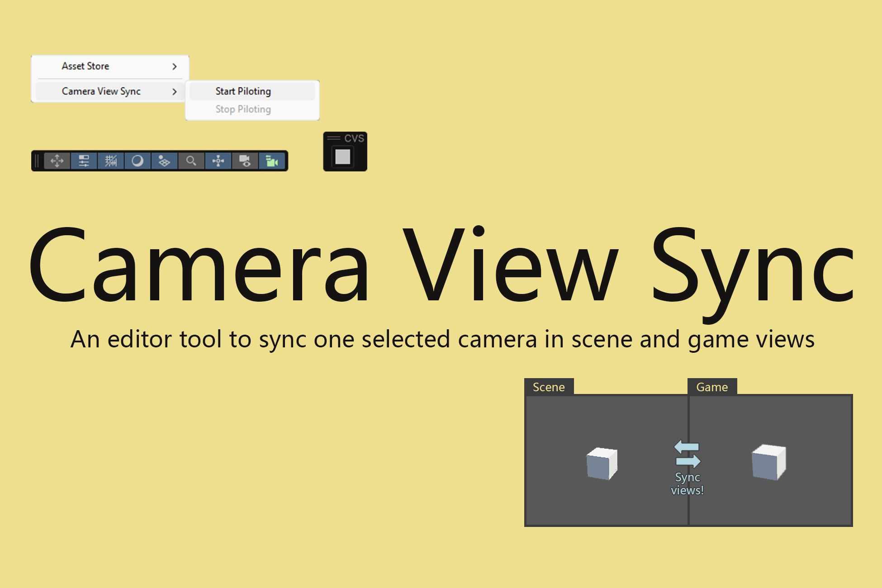Open the effects settings icon
The height and width of the screenshot is (588, 882).
coord(84,161)
